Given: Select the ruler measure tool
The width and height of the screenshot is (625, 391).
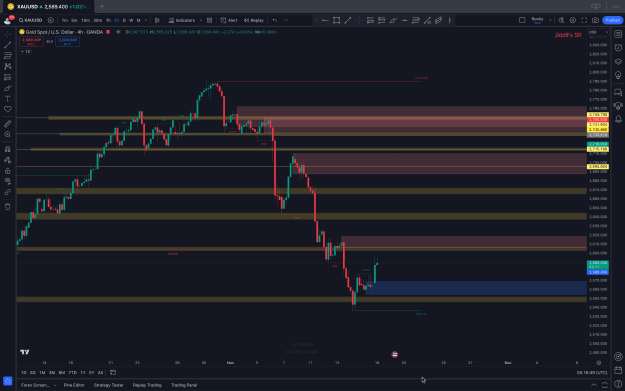Looking at the screenshot, I should [x=8, y=124].
